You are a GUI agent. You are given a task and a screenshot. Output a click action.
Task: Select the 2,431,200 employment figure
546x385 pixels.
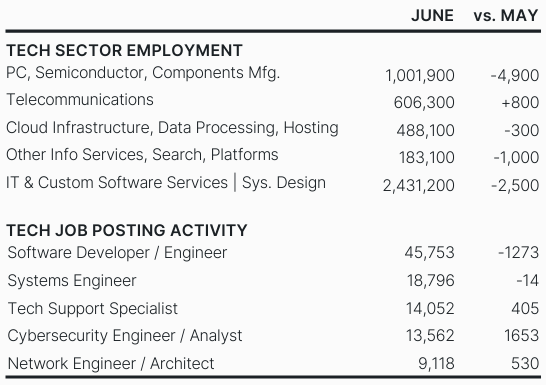(419, 186)
